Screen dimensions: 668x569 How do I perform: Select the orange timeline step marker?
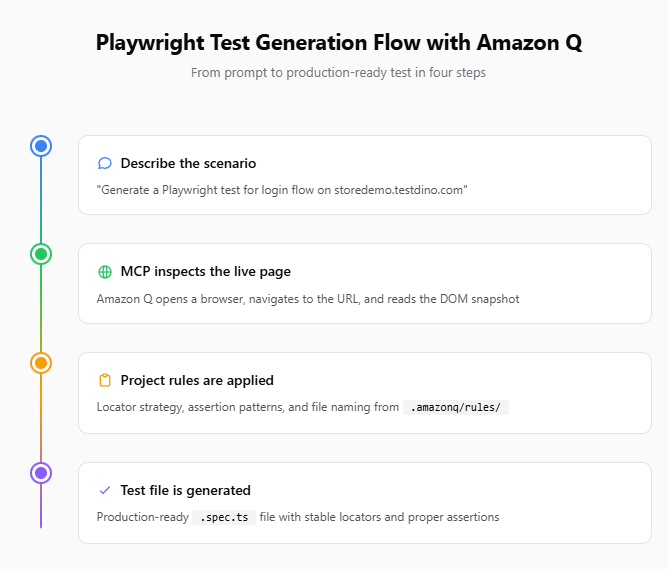[41, 363]
